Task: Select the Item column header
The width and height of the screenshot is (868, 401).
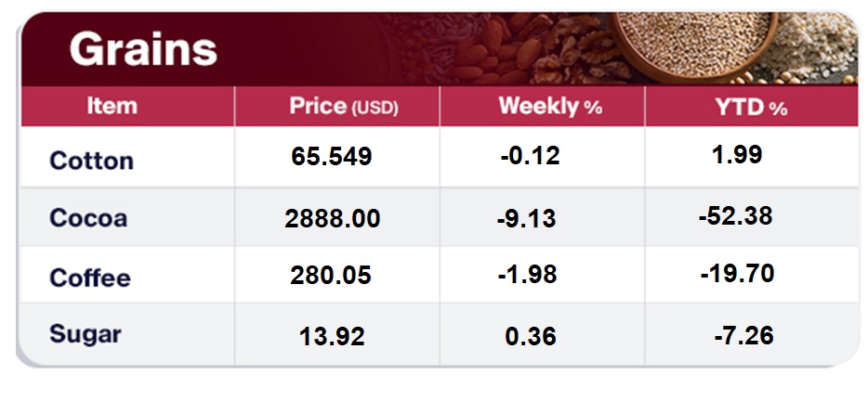Action: tap(112, 106)
